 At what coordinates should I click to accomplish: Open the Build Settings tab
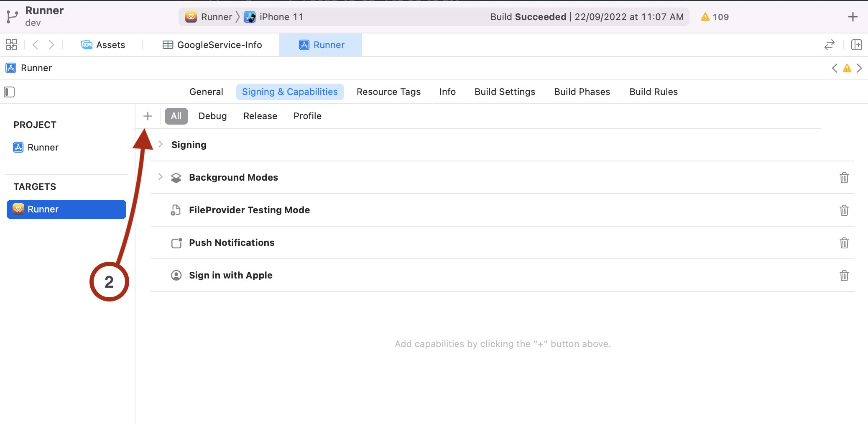tap(505, 92)
